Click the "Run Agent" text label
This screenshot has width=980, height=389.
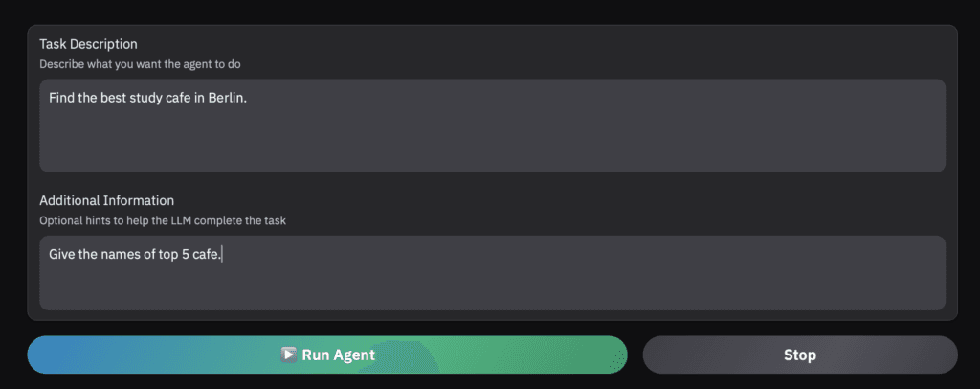[x=338, y=355]
